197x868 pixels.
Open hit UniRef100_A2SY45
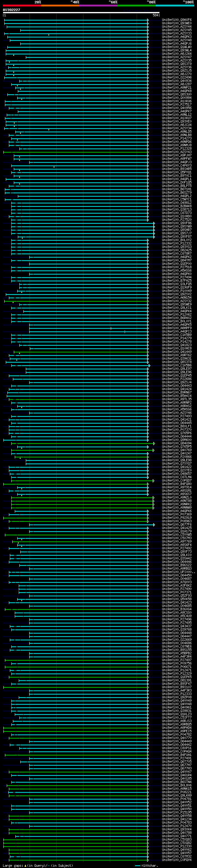point(177,30)
